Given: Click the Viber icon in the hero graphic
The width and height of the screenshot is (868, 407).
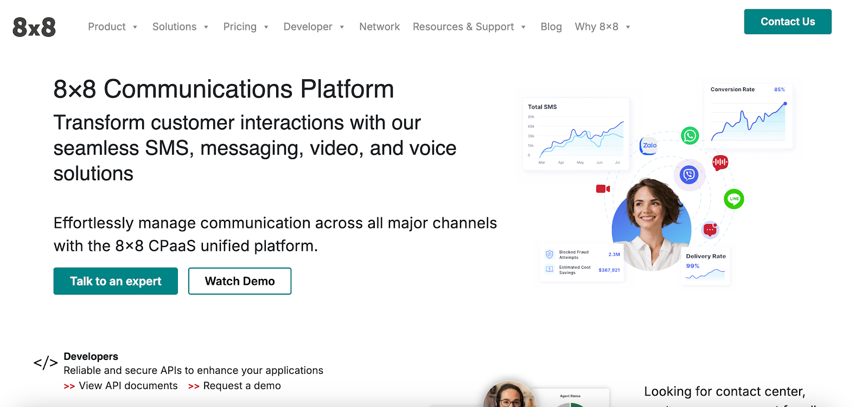Looking at the screenshot, I should coord(689,175).
